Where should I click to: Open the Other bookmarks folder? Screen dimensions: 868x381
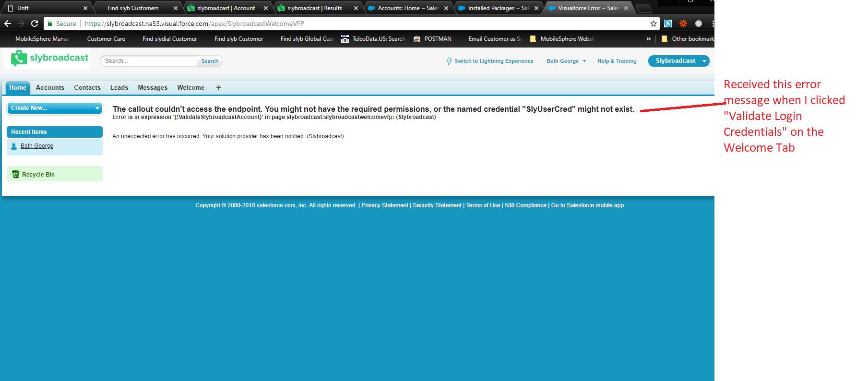pyautogui.click(x=687, y=39)
